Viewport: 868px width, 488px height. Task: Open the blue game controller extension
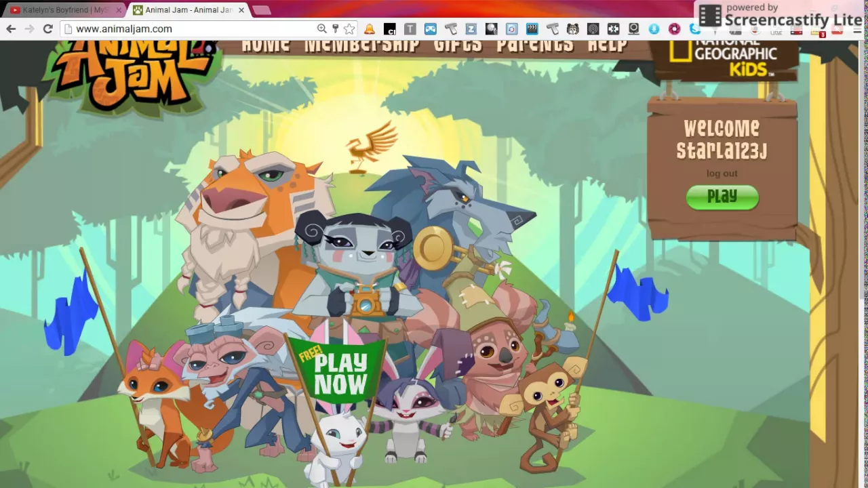click(431, 29)
